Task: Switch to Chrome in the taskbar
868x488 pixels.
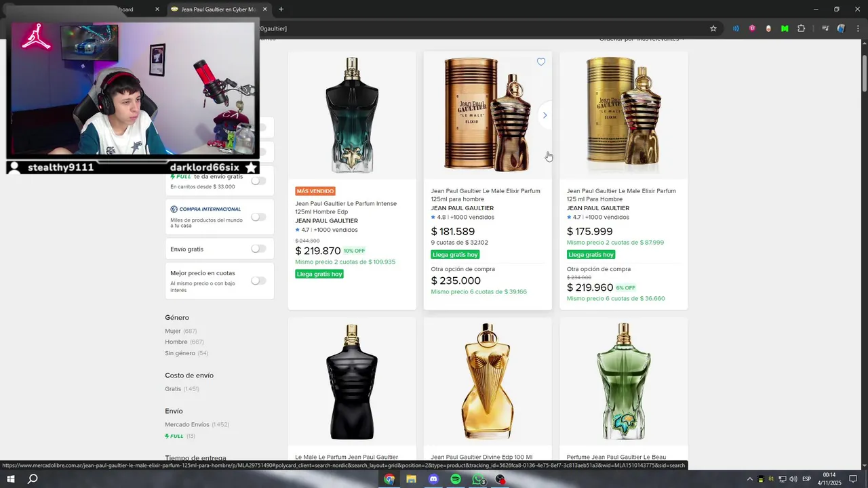Action: [x=389, y=479]
